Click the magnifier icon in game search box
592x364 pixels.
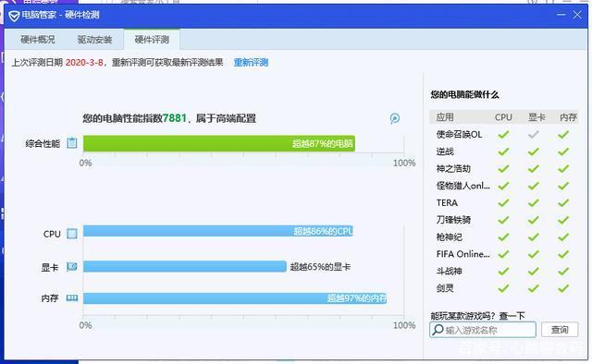tap(438, 329)
